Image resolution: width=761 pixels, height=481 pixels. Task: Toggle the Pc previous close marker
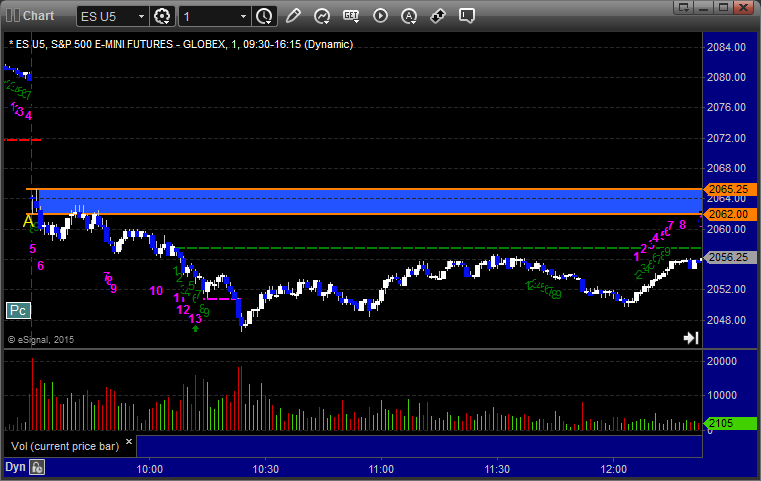point(17,311)
